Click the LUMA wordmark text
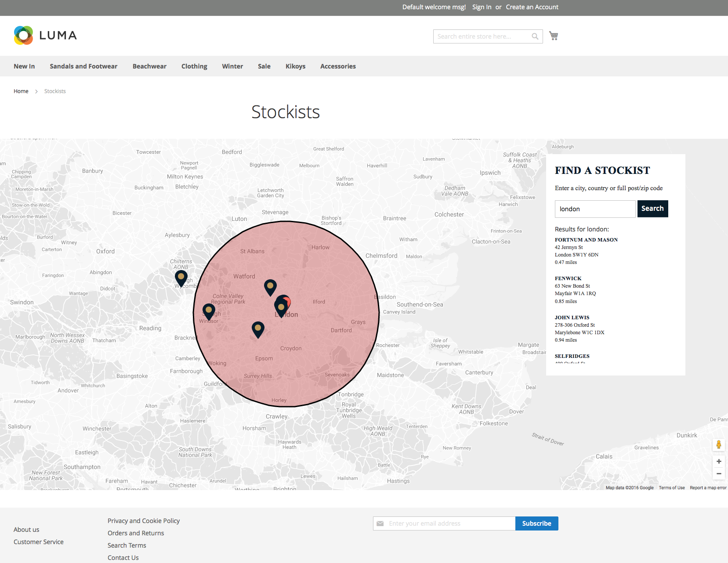Image resolution: width=728 pixels, height=563 pixels. [58, 36]
